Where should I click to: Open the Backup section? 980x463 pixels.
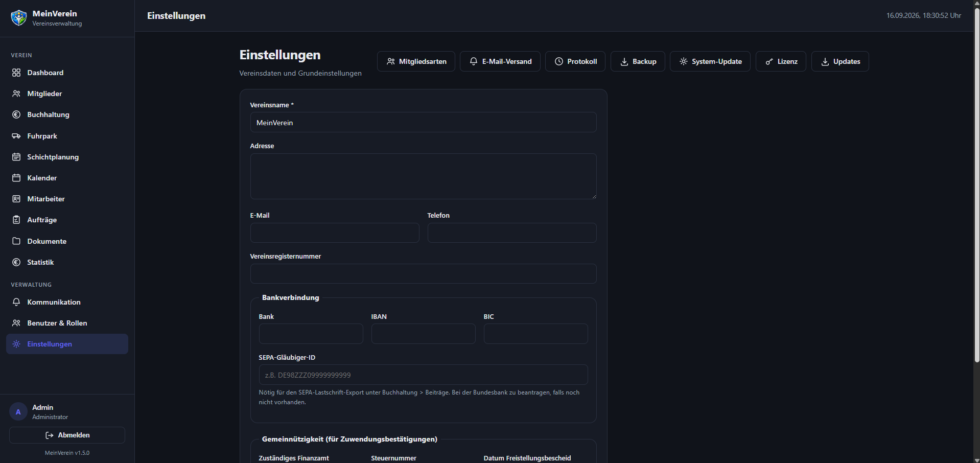pyautogui.click(x=638, y=61)
